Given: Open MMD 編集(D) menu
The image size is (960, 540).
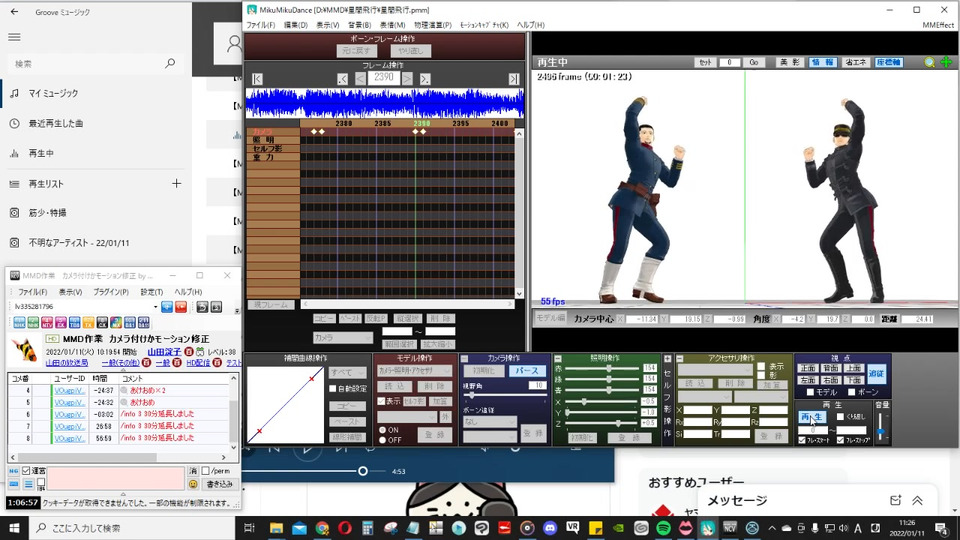Looking at the screenshot, I should (x=296, y=25).
